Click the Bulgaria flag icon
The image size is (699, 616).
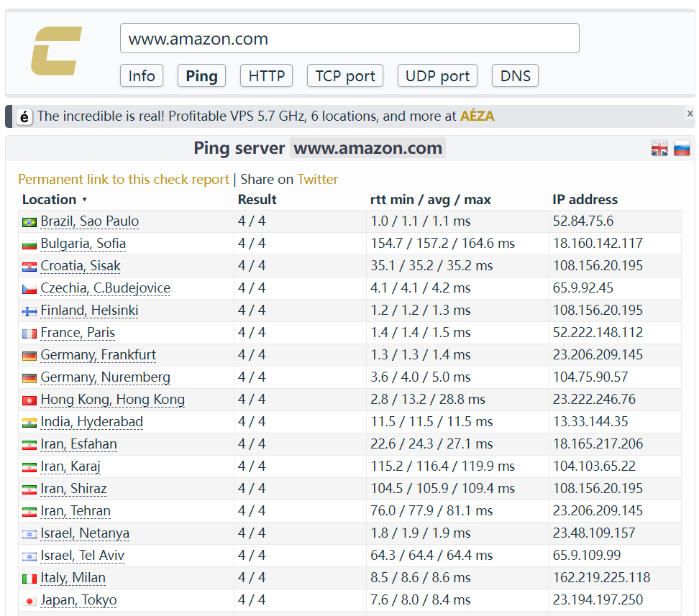[x=29, y=244]
